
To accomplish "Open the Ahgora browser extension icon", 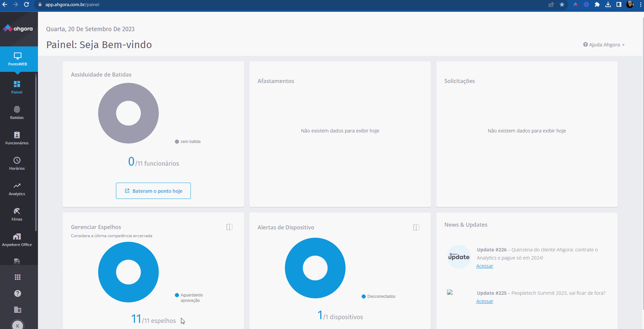I will coord(576,4).
